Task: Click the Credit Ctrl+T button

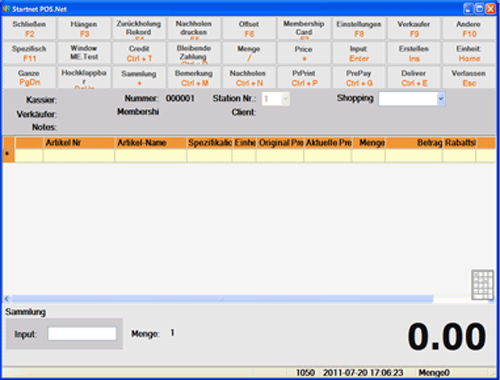Action: click(x=139, y=53)
